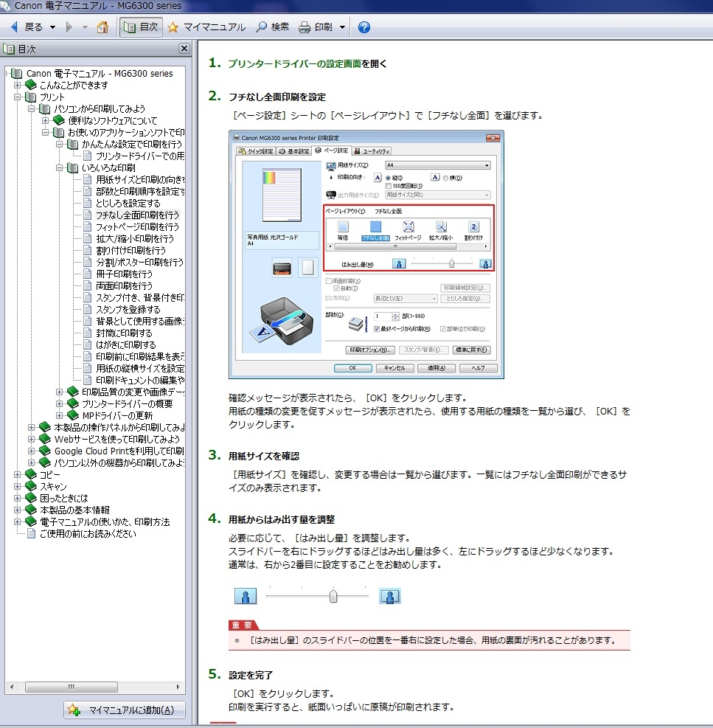
Task: Collapse the プリント tree node
Action: (18, 97)
